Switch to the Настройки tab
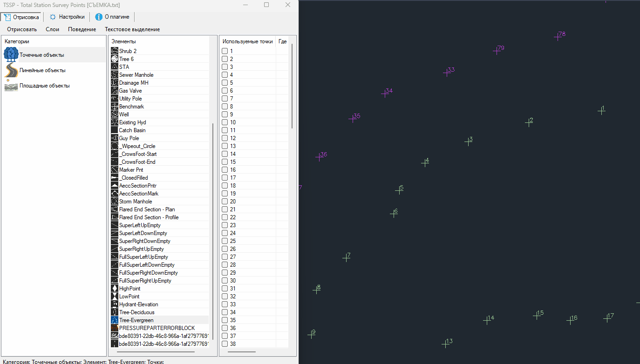This screenshot has width=640, height=364. tap(67, 17)
